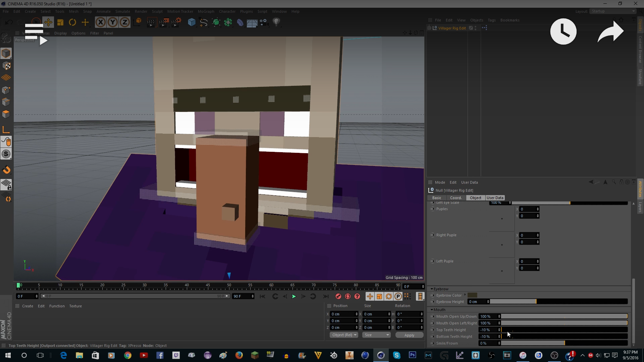644x362 pixels.
Task: Click Go to End of timeline
Action: tap(325, 296)
